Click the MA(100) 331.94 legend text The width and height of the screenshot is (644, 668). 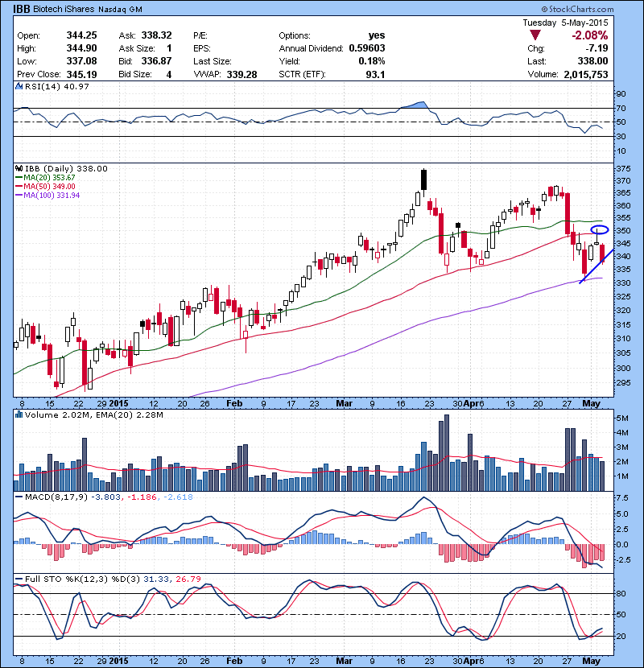point(52,196)
